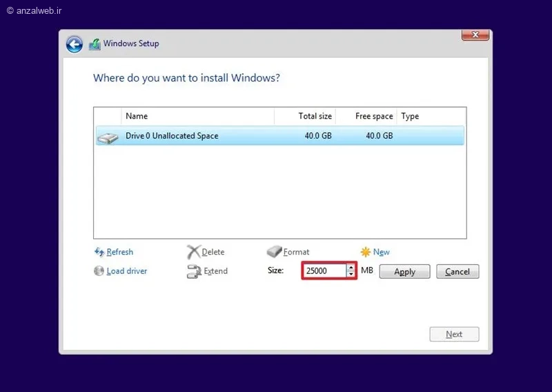Apply the partition size

405,271
